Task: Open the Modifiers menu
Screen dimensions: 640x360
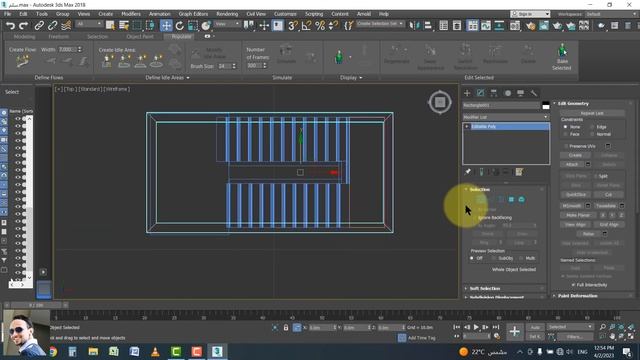Action: coord(131,14)
